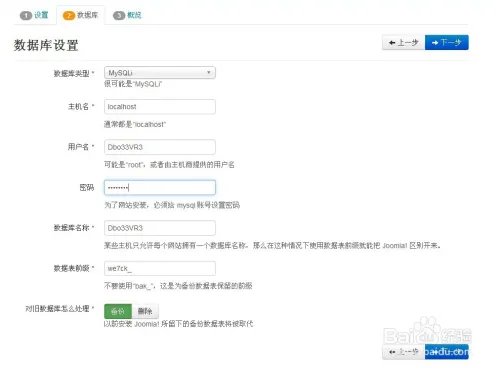Click the 主机名 label

(81, 107)
